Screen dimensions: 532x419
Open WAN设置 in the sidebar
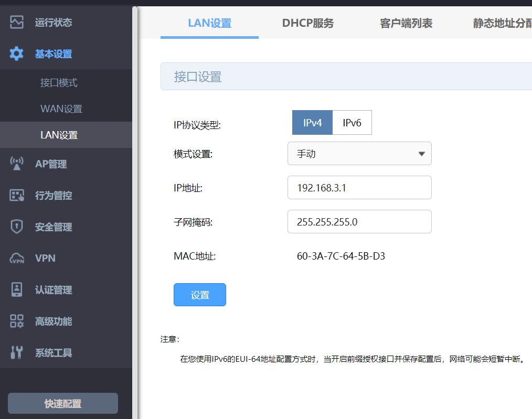(61, 109)
